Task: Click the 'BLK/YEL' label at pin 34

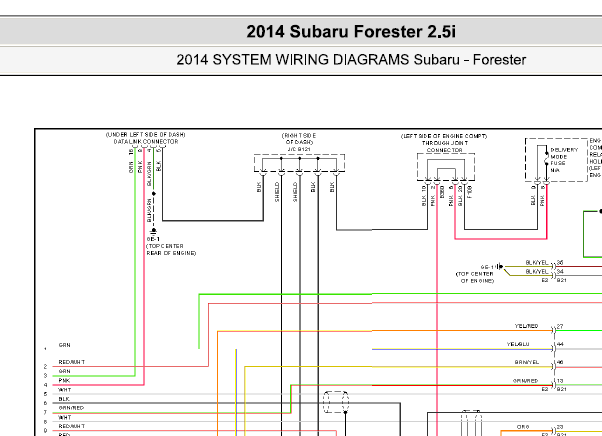Action: [x=537, y=271]
